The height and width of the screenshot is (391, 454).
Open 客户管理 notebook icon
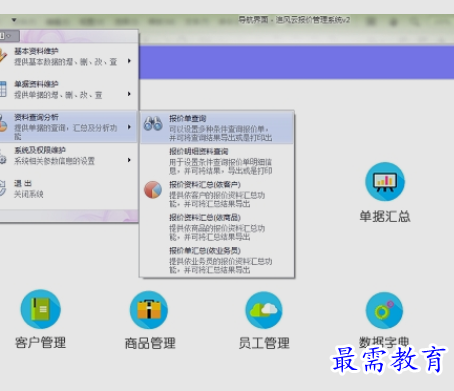40,309
